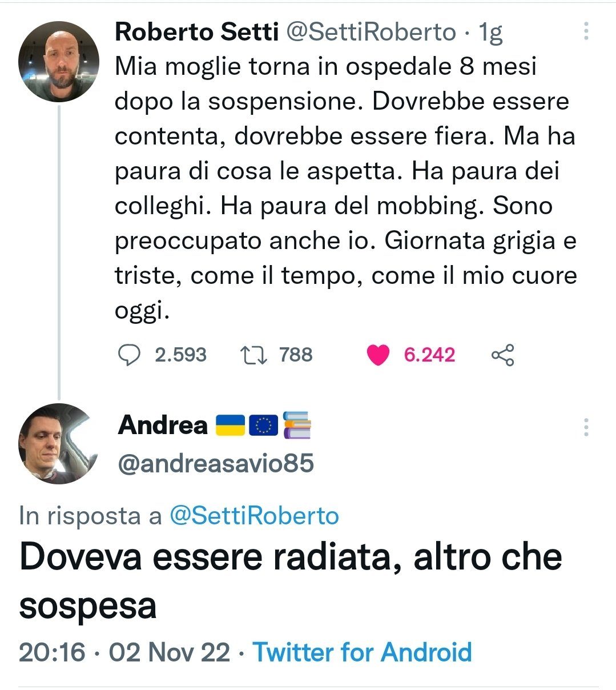616x690 pixels.
Task: Click the share icon on Roberto's tweet
Action: pyautogui.click(x=502, y=355)
